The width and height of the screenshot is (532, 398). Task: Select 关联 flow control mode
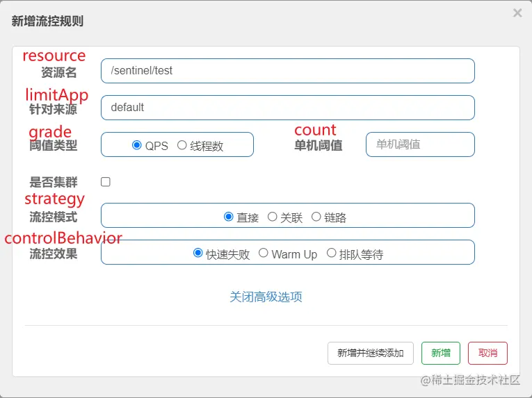[x=272, y=216]
